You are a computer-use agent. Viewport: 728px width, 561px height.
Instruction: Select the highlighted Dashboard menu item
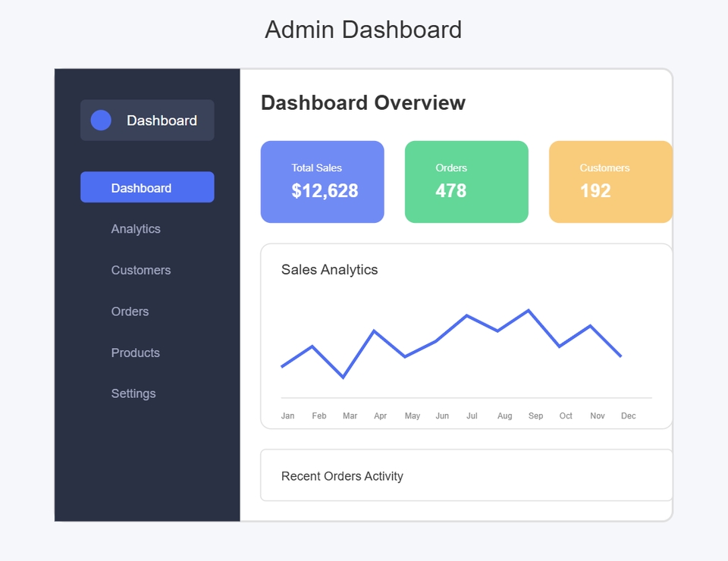[x=147, y=187]
